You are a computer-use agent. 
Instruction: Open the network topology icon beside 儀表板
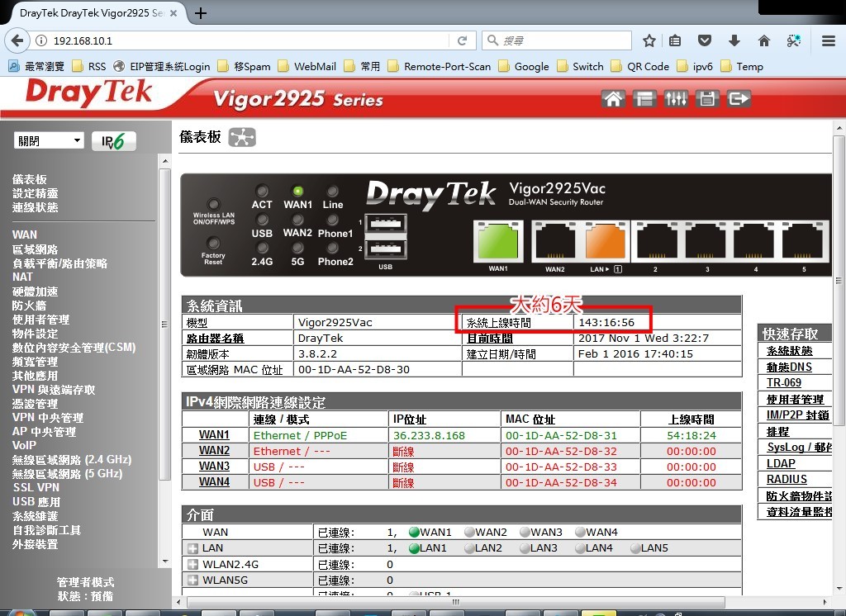tap(242, 137)
